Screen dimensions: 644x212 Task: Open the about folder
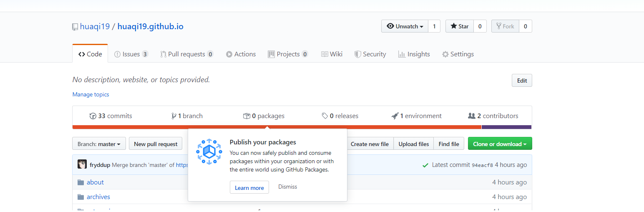click(x=95, y=182)
